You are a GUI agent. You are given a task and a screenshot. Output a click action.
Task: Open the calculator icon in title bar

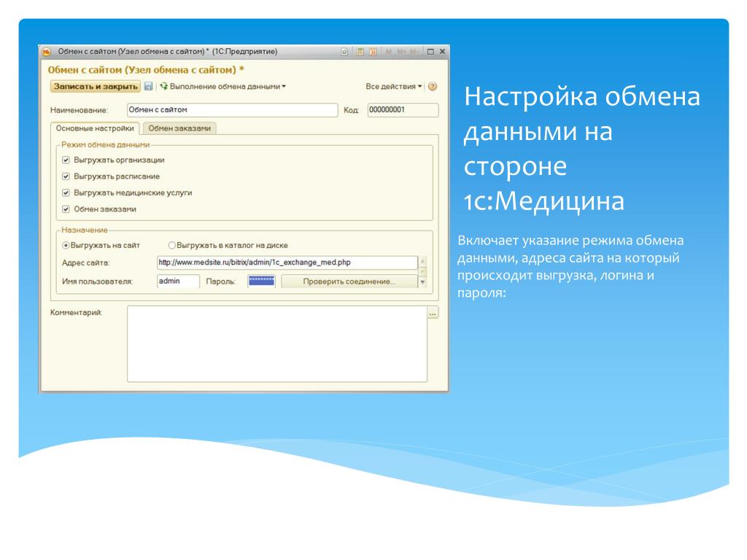click(360, 52)
